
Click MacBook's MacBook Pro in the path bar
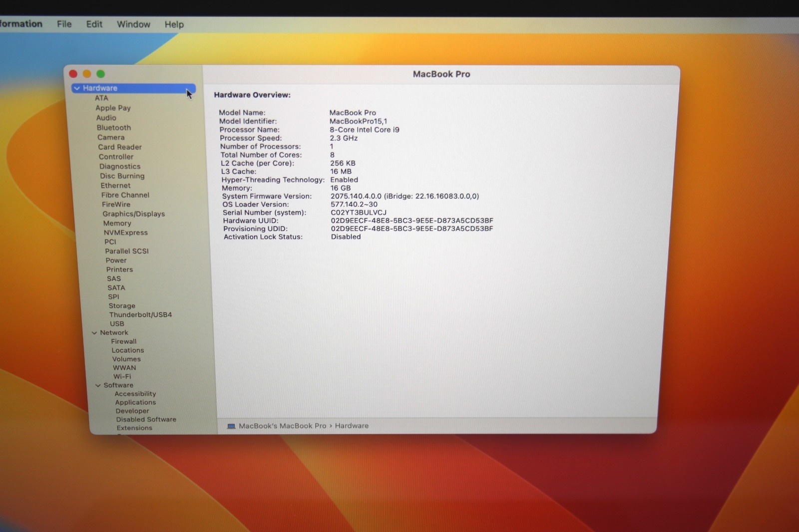[283, 426]
